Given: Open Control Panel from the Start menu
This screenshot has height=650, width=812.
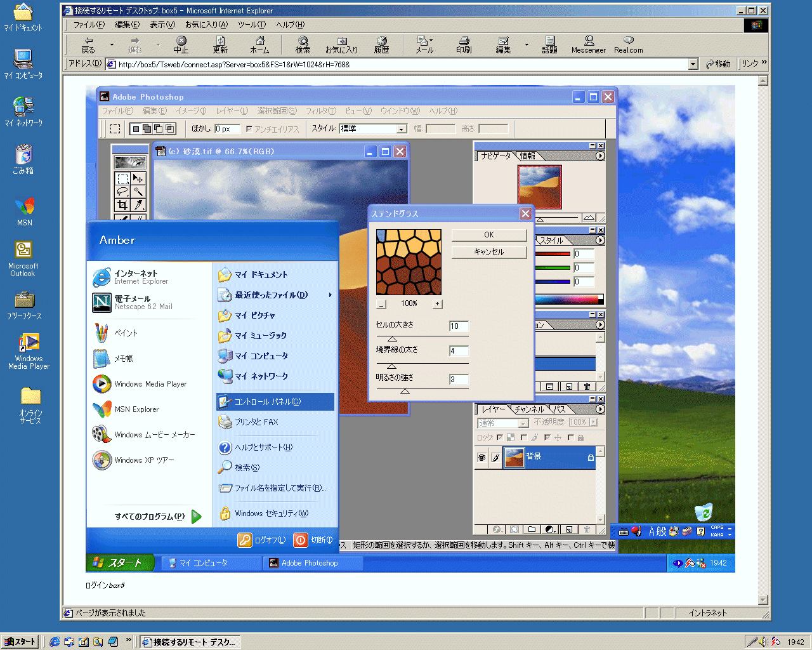Looking at the screenshot, I should (275, 402).
